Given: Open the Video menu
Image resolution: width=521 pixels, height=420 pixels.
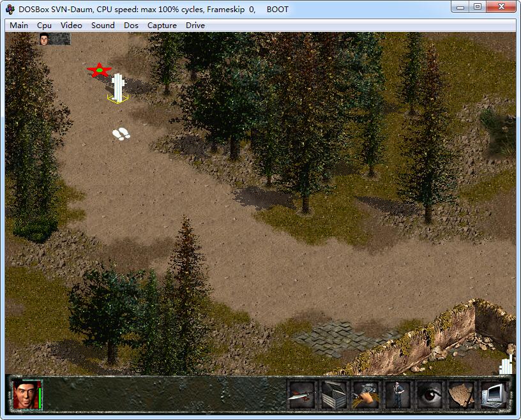Looking at the screenshot, I should [x=71, y=26].
